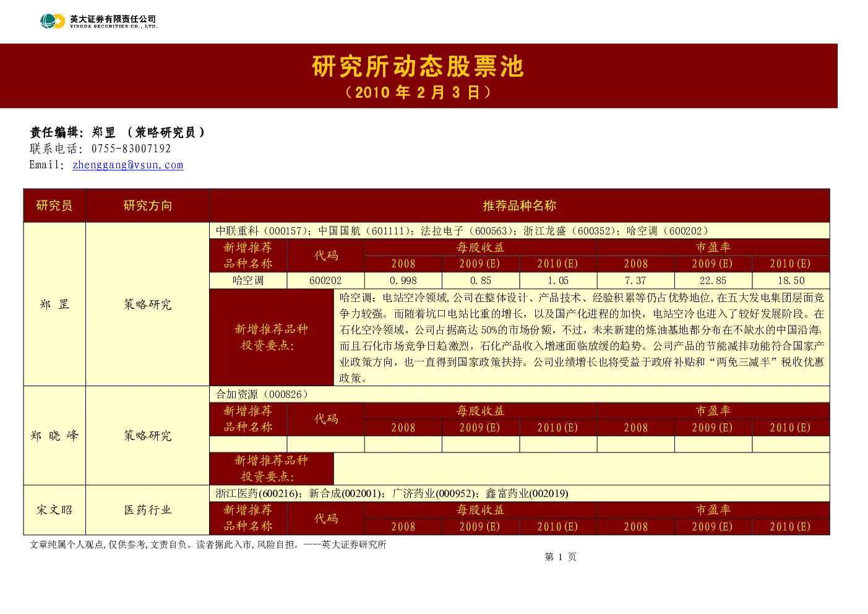Click the Yingda Securities company logo
Image resolution: width=868 pixels, height=614 pixels.
pos(99,21)
